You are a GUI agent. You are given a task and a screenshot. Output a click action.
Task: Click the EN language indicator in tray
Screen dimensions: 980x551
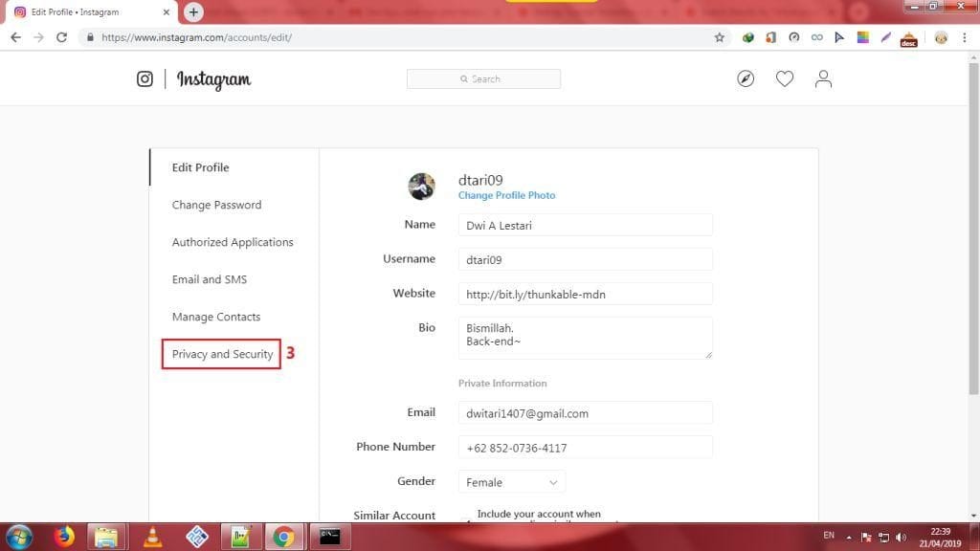point(829,536)
